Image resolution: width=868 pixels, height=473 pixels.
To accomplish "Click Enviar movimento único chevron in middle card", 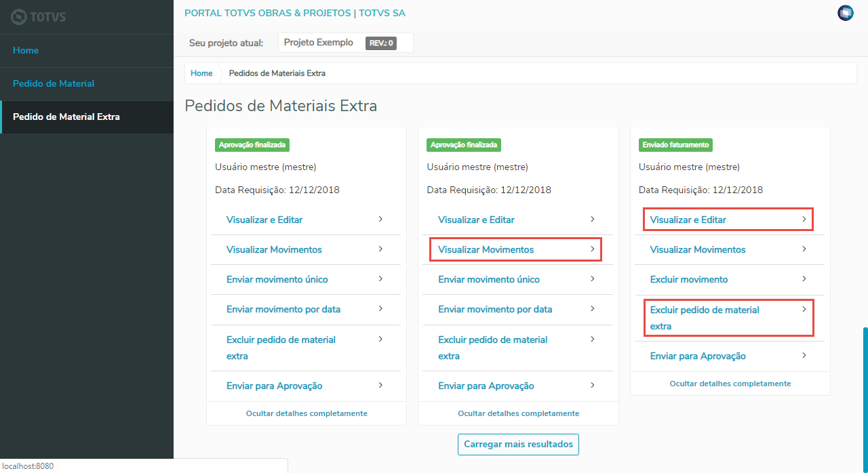I will click(x=592, y=279).
